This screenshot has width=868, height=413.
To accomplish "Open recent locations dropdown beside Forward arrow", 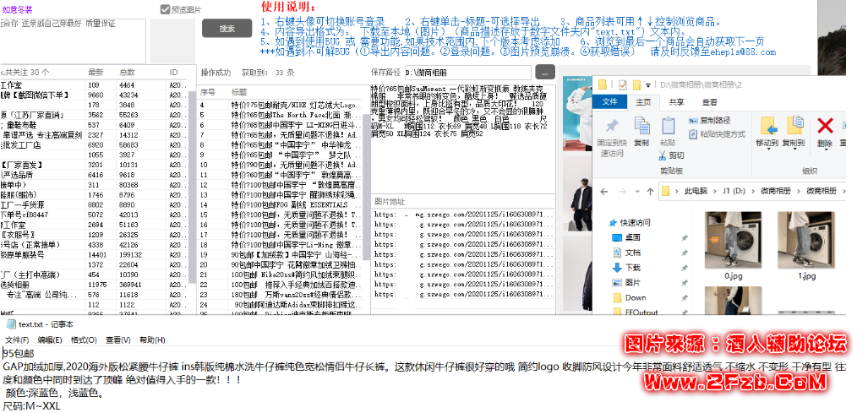I will pos(636,192).
